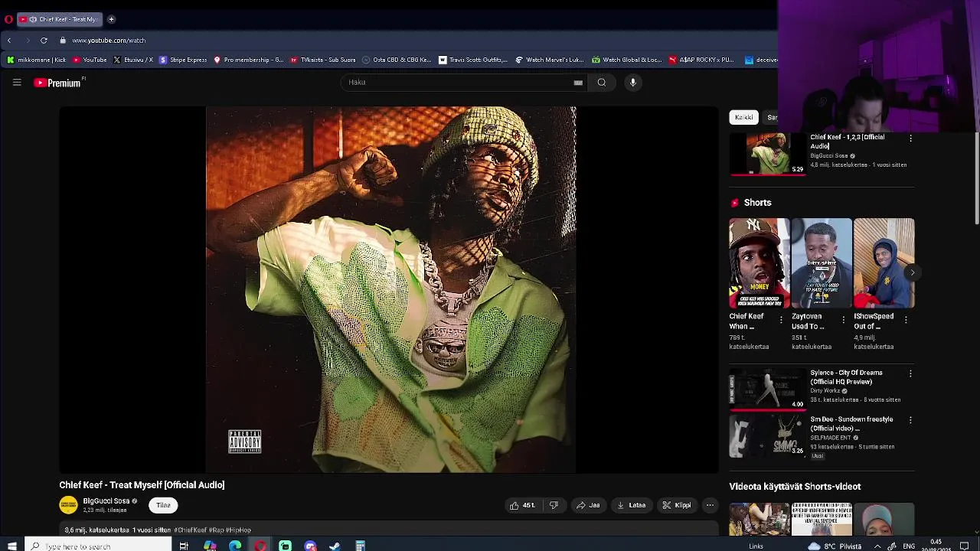Image resolution: width=980 pixels, height=551 pixels.
Task: Open IShowSpeed Out of Short thumbnail
Action: pyautogui.click(x=884, y=263)
